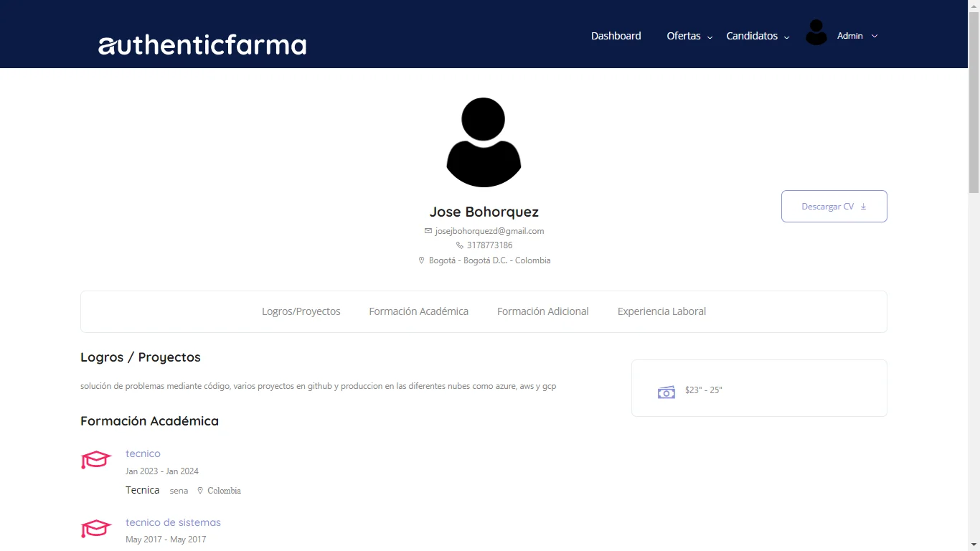
Task: Click the phone icon next to 3178773186
Action: 459,245
